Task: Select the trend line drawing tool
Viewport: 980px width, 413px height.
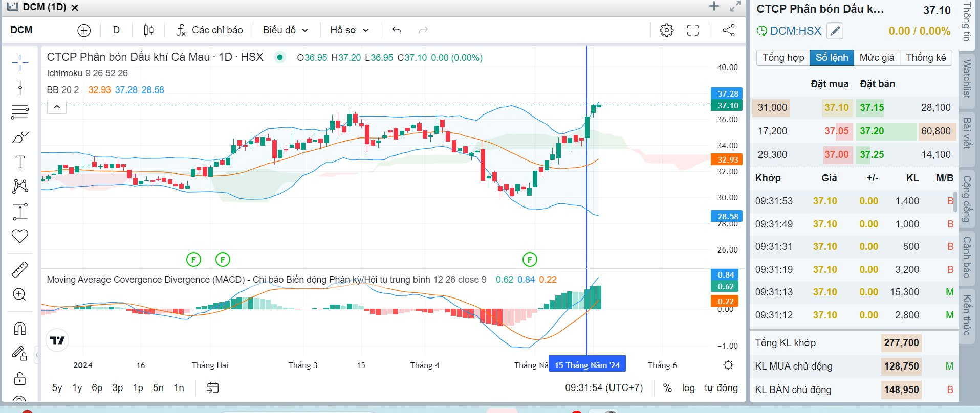Action: tap(20, 88)
